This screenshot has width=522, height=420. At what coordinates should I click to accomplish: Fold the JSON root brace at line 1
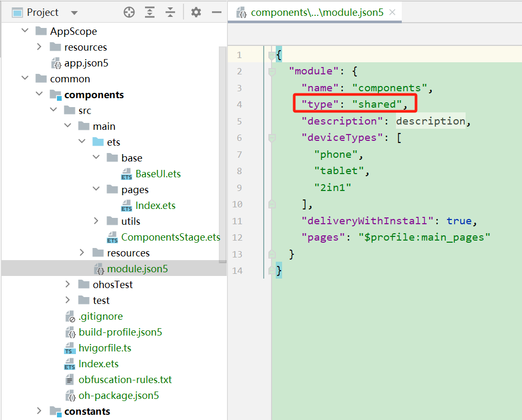tap(272, 55)
